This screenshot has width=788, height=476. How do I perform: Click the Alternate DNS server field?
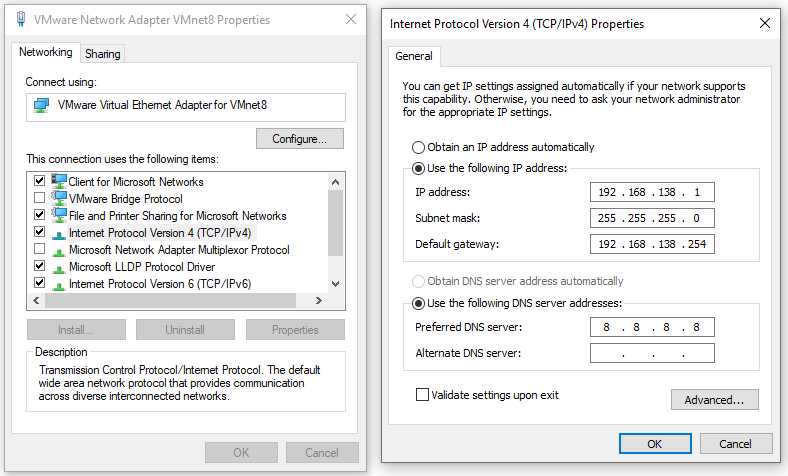[652, 353]
